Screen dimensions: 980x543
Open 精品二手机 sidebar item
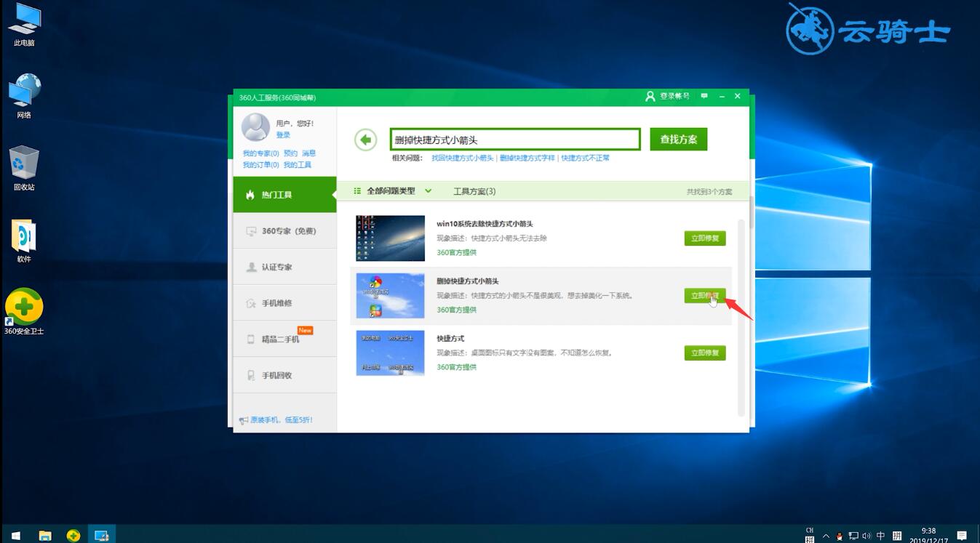284,339
